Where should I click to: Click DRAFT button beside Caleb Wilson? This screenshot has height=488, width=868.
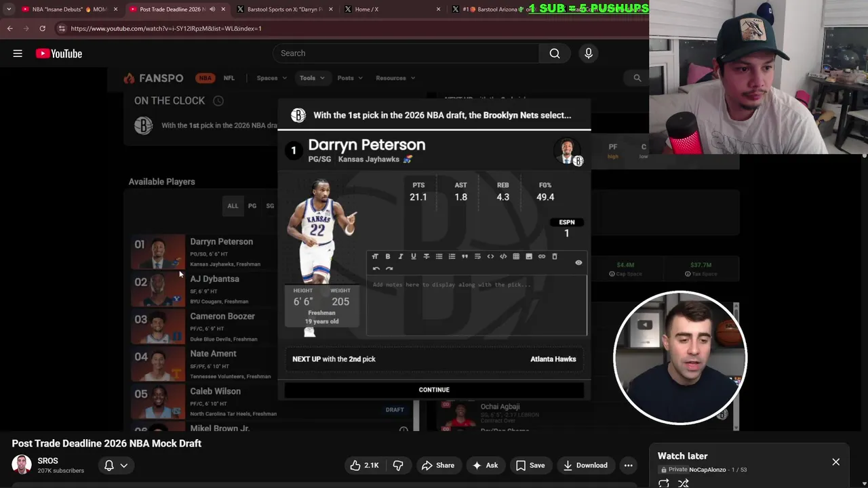click(x=395, y=409)
